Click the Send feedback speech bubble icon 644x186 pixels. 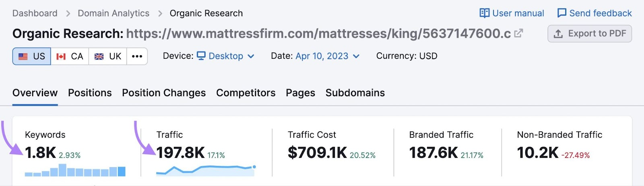561,13
